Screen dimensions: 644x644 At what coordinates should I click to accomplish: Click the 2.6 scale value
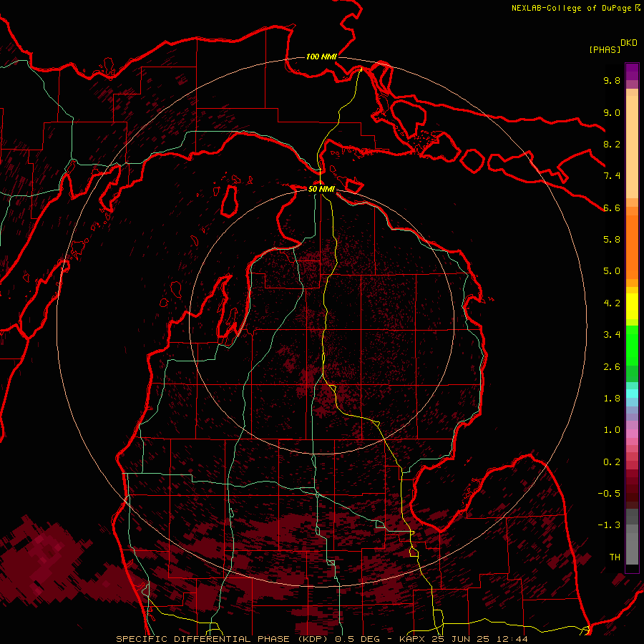612,367
